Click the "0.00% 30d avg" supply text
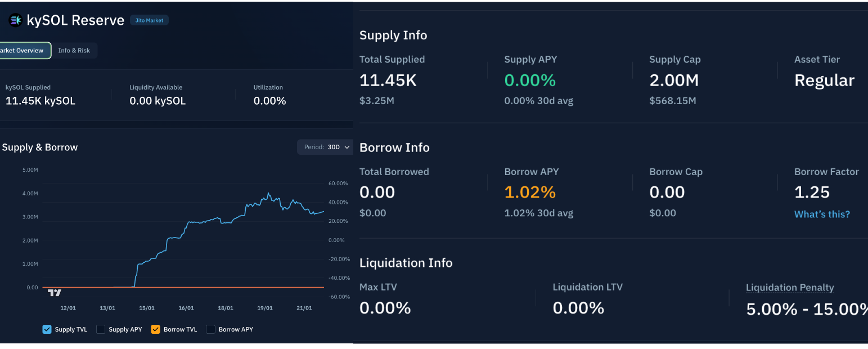 pos(539,101)
